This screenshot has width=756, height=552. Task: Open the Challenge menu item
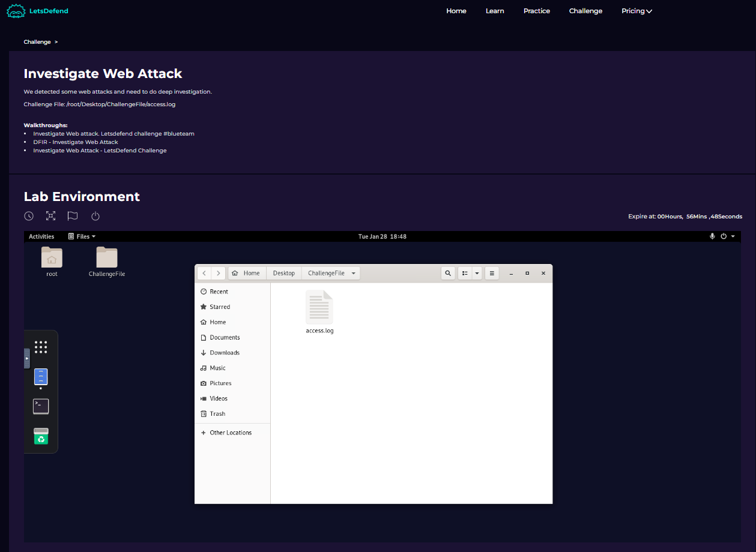click(x=585, y=11)
